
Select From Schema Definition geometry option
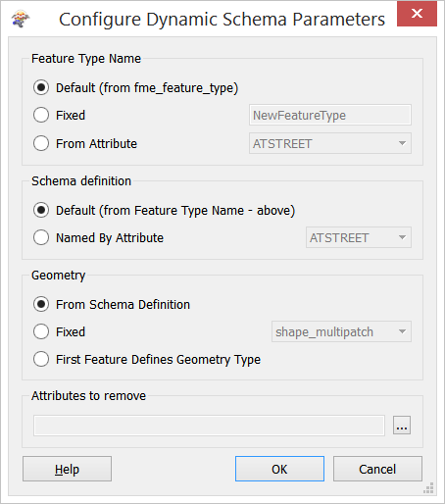pyautogui.click(x=41, y=304)
